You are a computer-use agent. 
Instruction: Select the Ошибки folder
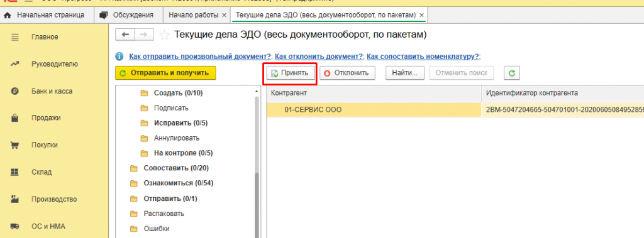click(157, 229)
